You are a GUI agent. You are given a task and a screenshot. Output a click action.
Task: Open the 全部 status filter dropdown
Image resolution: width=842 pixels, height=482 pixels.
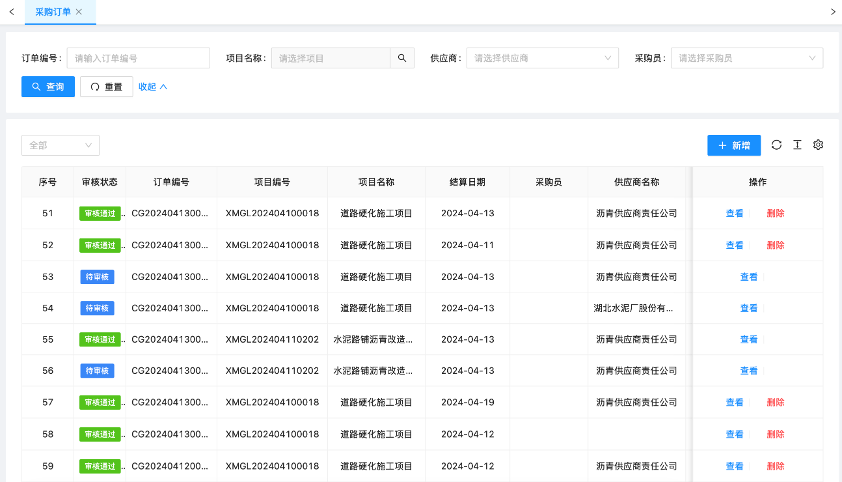[60, 145]
